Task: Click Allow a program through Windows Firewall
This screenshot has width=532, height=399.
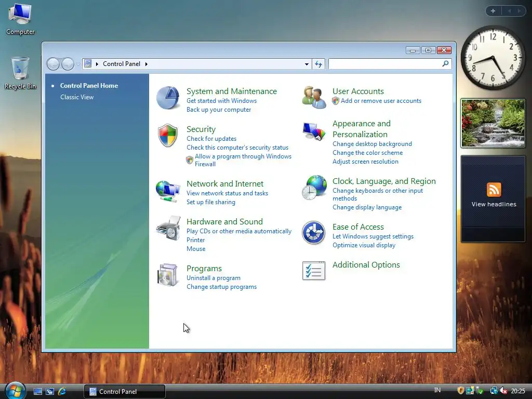Action: (243, 160)
